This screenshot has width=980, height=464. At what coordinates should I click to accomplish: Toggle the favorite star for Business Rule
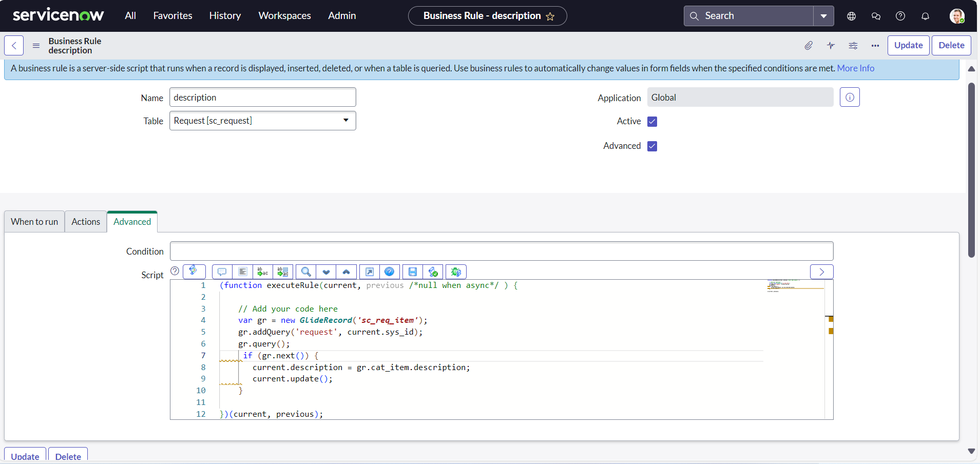(550, 16)
